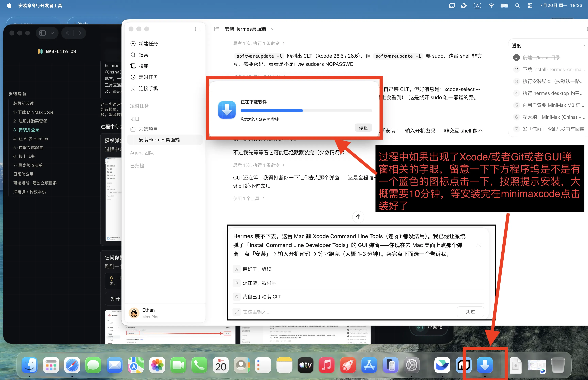Expand the 使用 1 个工具 row
Screen dimensions: 588x380
[249, 198]
